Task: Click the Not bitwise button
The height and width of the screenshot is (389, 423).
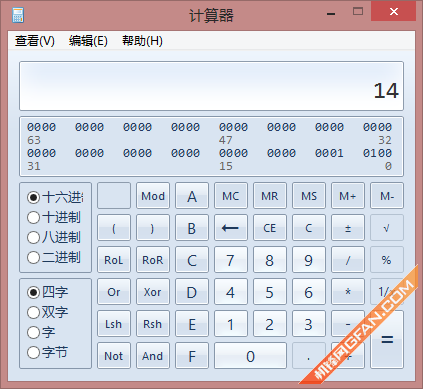Action: (x=114, y=356)
